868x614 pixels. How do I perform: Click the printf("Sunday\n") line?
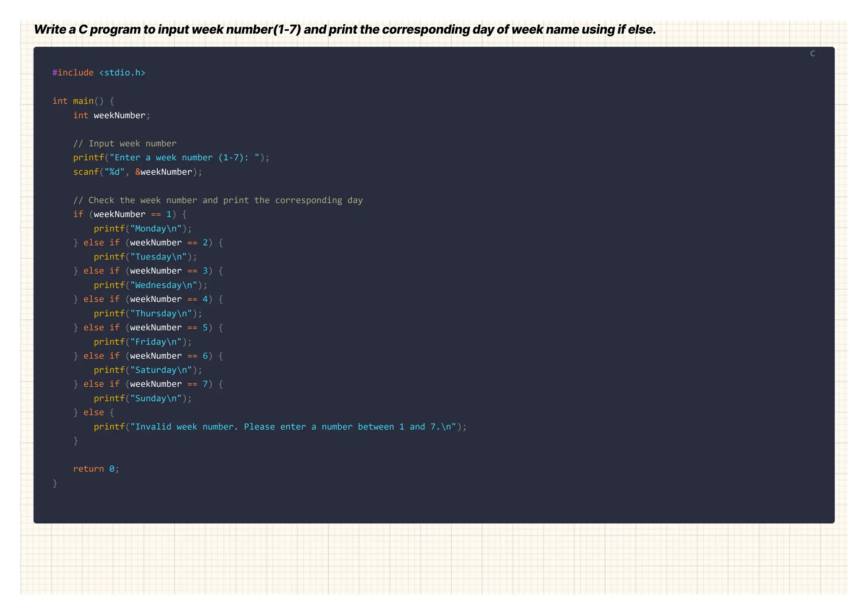click(143, 398)
